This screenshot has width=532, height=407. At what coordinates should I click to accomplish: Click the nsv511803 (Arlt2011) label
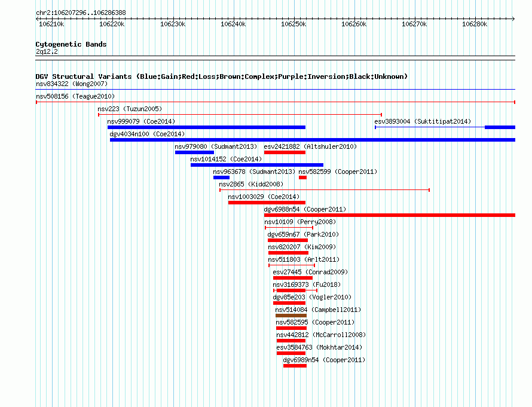pos(304,259)
